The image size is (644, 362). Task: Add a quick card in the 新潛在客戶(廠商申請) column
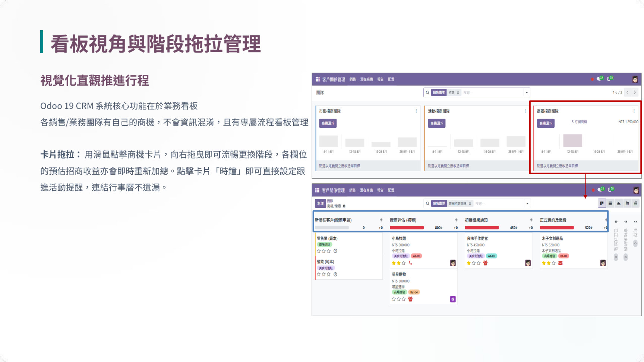pyautogui.click(x=381, y=220)
